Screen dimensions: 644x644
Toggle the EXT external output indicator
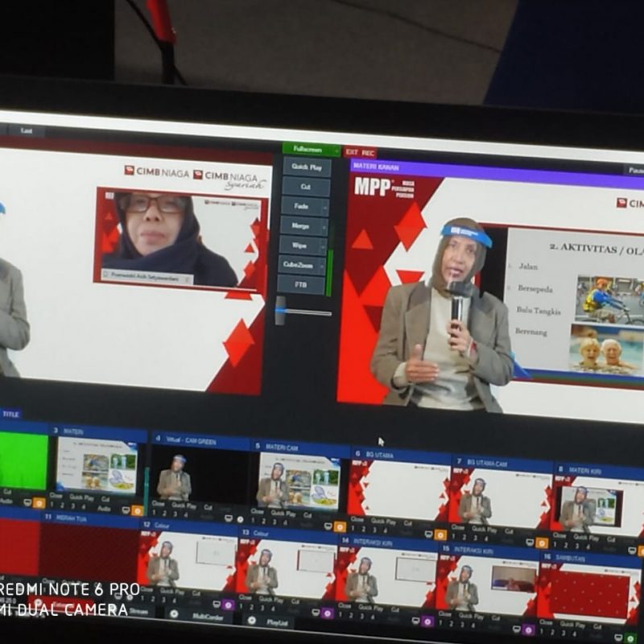pyautogui.click(x=351, y=151)
